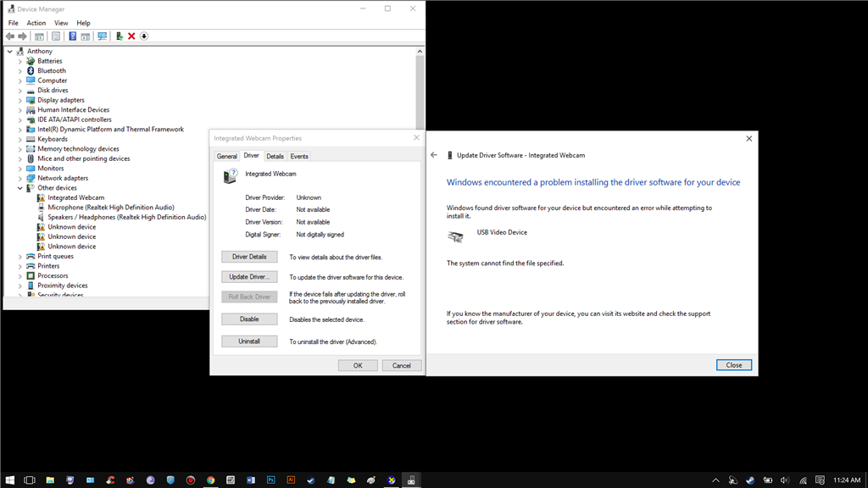This screenshot has width=868, height=488.
Task: Click the Update Driver... button
Action: tap(249, 277)
